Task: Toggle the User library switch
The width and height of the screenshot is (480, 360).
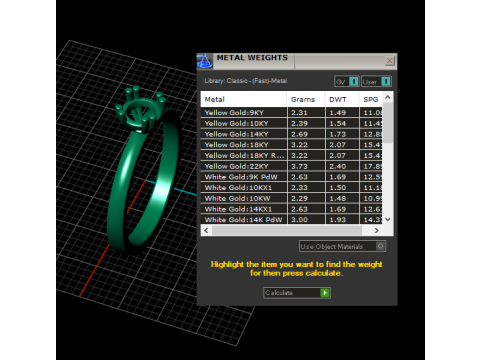Action: (x=376, y=81)
